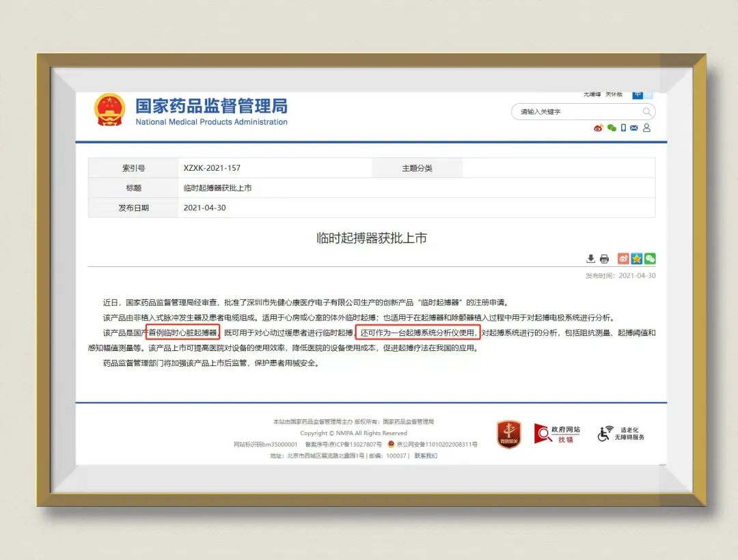This screenshot has width=738, height=560.
Task: Select index number XZXK-2021-157
Action: click(212, 168)
